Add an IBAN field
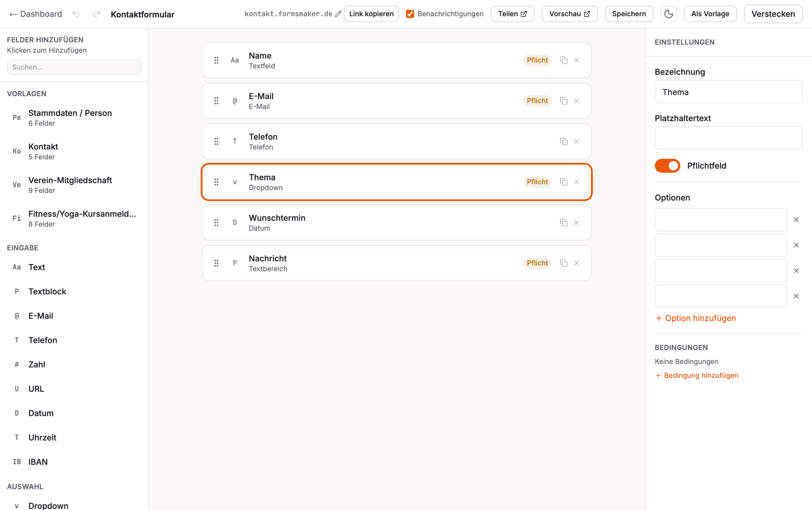The width and height of the screenshot is (812, 510). click(x=74, y=462)
